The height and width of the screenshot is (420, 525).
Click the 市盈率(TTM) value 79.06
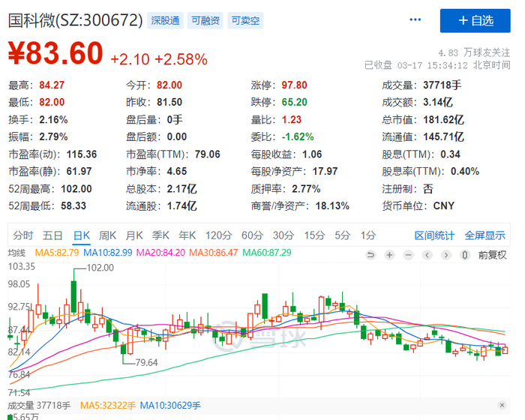coord(208,154)
